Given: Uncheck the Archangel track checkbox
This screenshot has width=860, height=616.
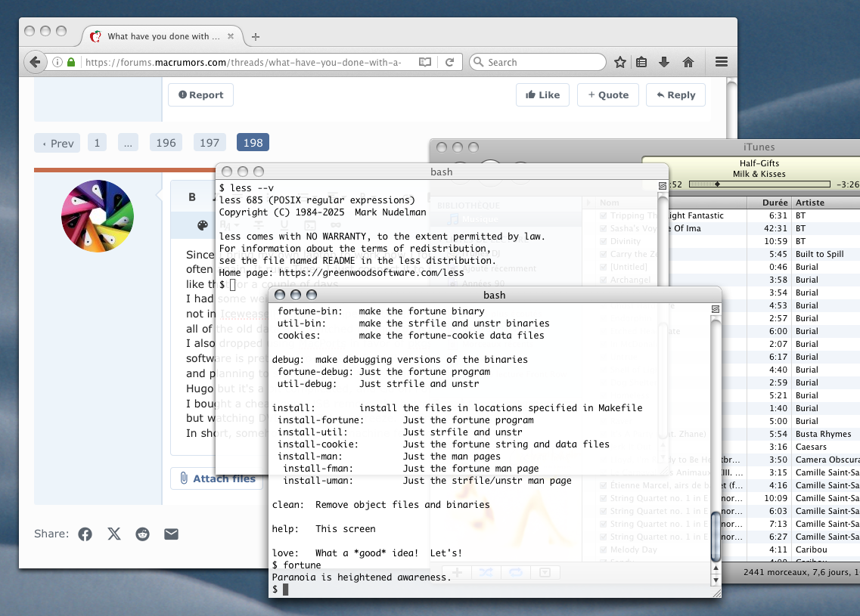Looking at the screenshot, I should [x=604, y=280].
